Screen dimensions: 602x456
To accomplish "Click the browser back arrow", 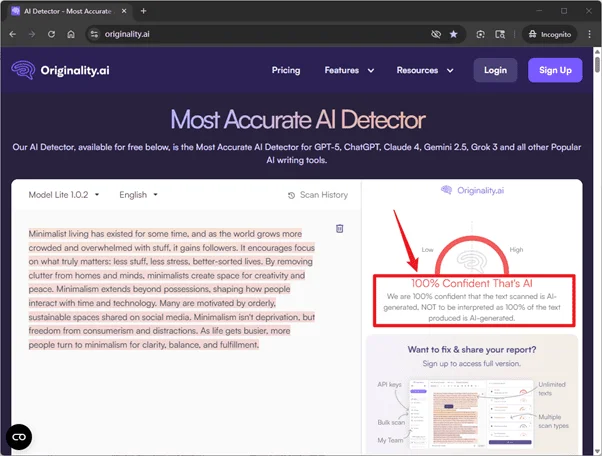I will click(x=13, y=34).
